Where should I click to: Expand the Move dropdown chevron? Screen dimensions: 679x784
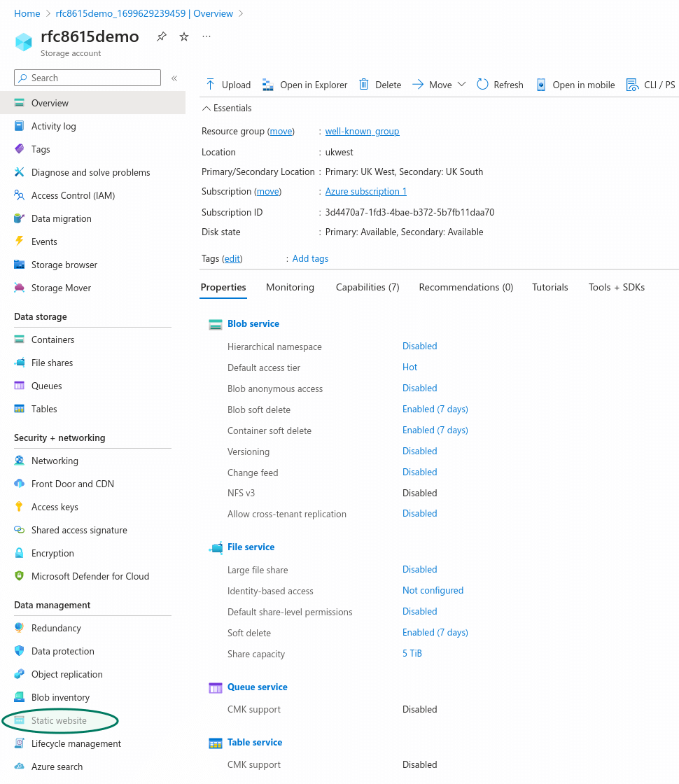click(x=461, y=85)
